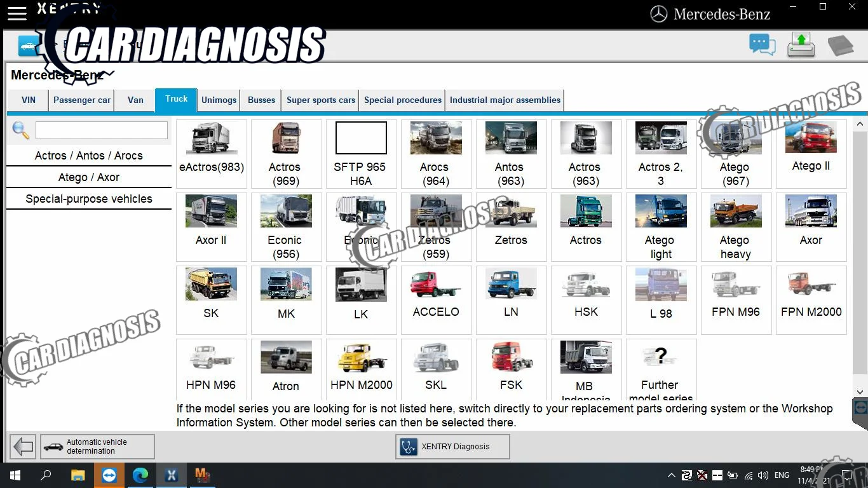Open Windows taskbar search
This screenshot has height=488, width=868.
coord(46,475)
